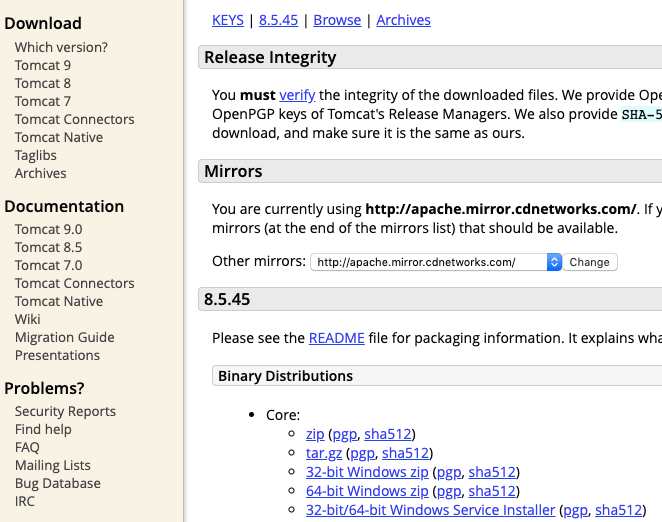
Task: Open sha512 for Windows Service Installer
Action: coord(619,510)
